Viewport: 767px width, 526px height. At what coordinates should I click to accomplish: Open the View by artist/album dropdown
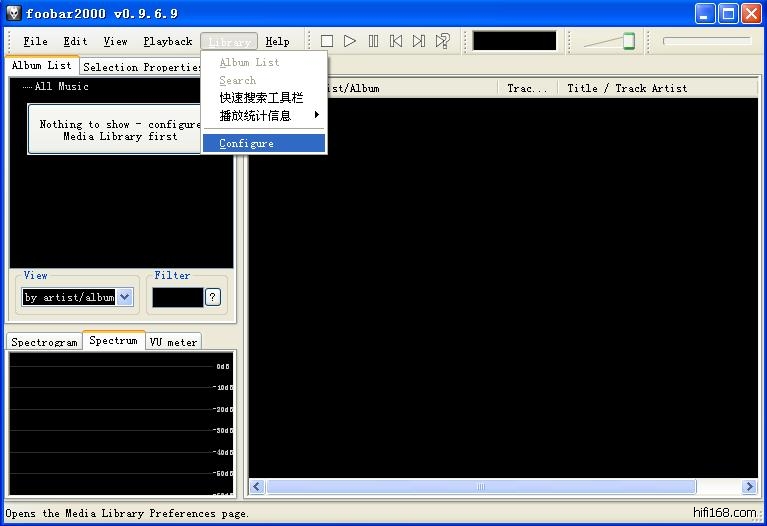click(124, 297)
